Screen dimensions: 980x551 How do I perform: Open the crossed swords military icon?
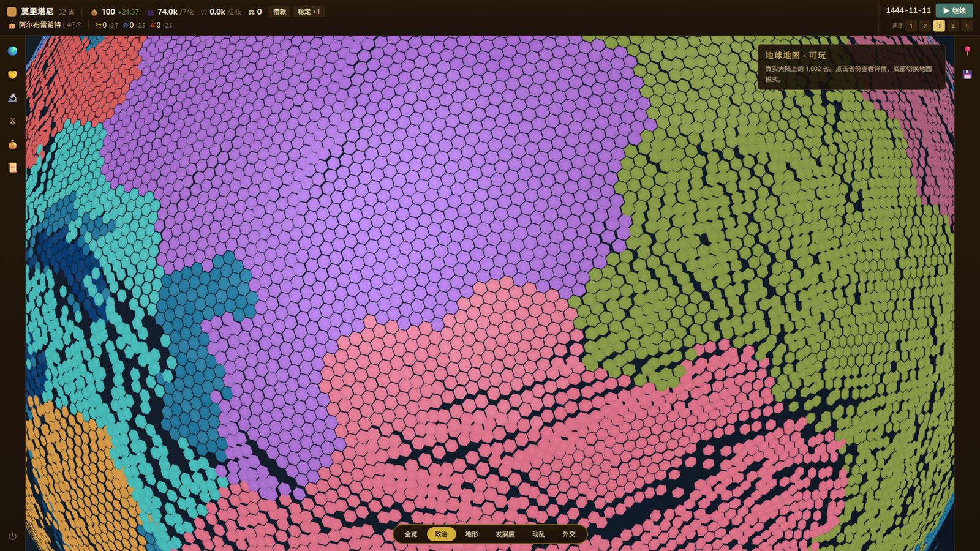12,121
